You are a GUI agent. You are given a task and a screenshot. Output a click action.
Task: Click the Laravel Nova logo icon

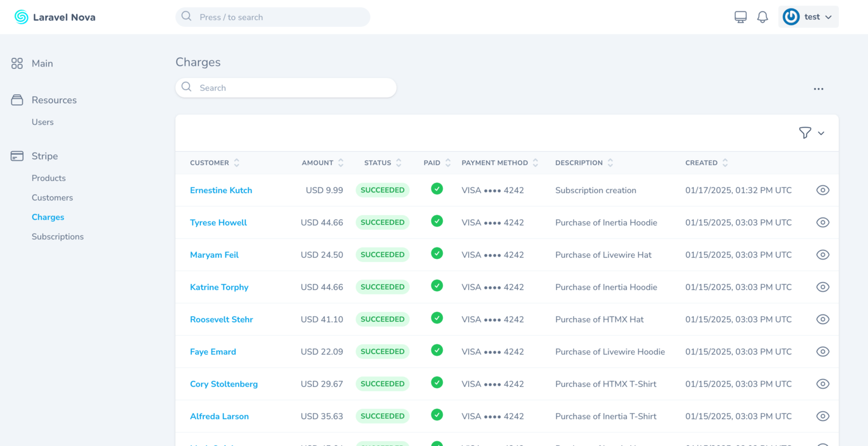21,17
